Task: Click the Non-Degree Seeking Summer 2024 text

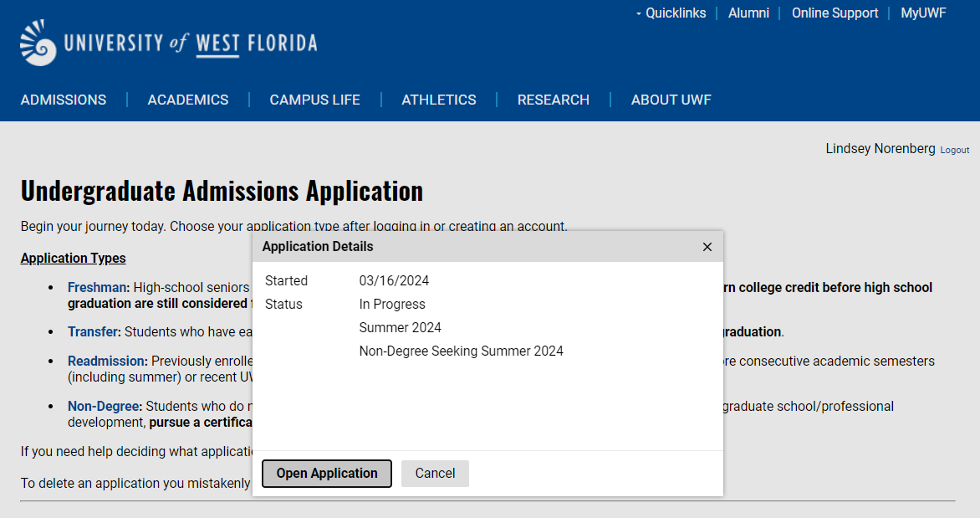Action: pyautogui.click(x=462, y=351)
